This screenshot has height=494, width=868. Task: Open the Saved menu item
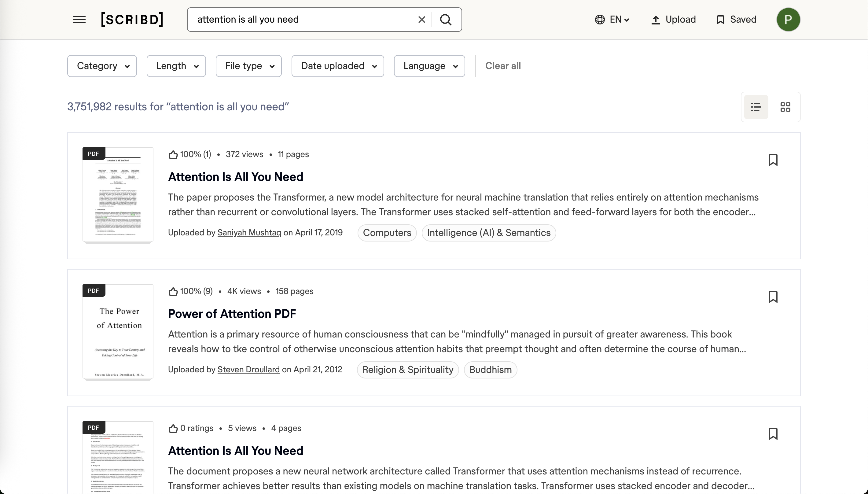[x=736, y=20]
